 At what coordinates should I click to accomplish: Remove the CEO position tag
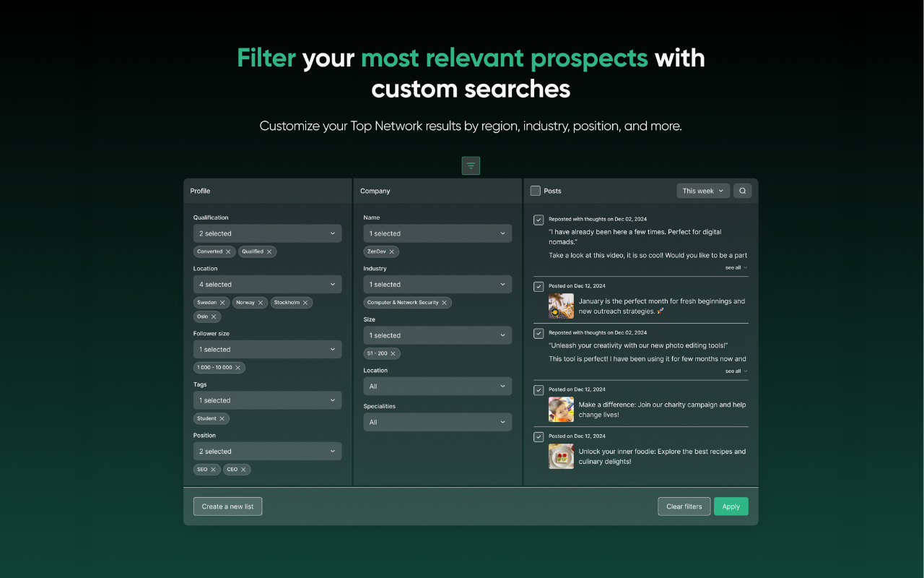245,469
